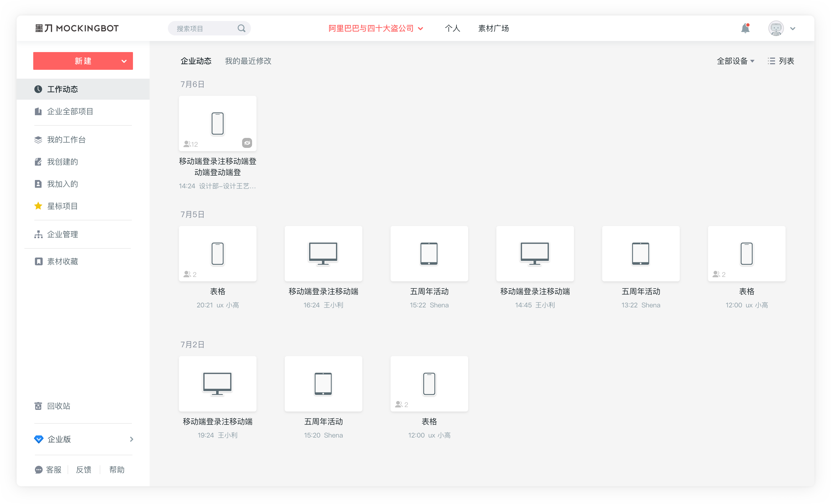Click collaborator count 12 on 7月6日 card
The width and height of the screenshot is (831, 504).
click(x=191, y=144)
